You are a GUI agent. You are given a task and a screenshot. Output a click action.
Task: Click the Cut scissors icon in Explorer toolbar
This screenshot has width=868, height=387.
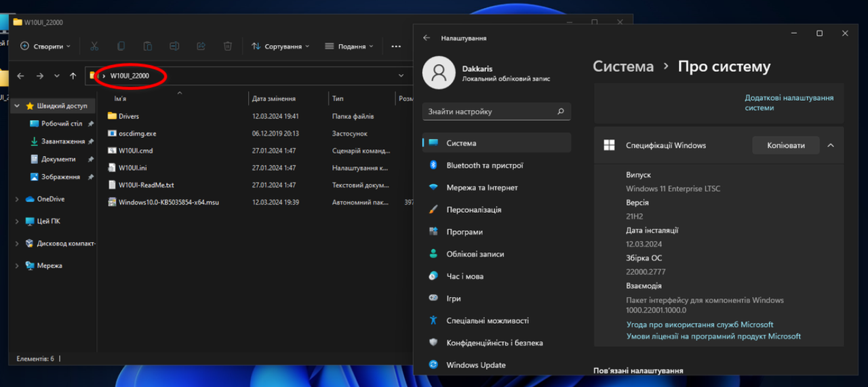click(x=94, y=46)
